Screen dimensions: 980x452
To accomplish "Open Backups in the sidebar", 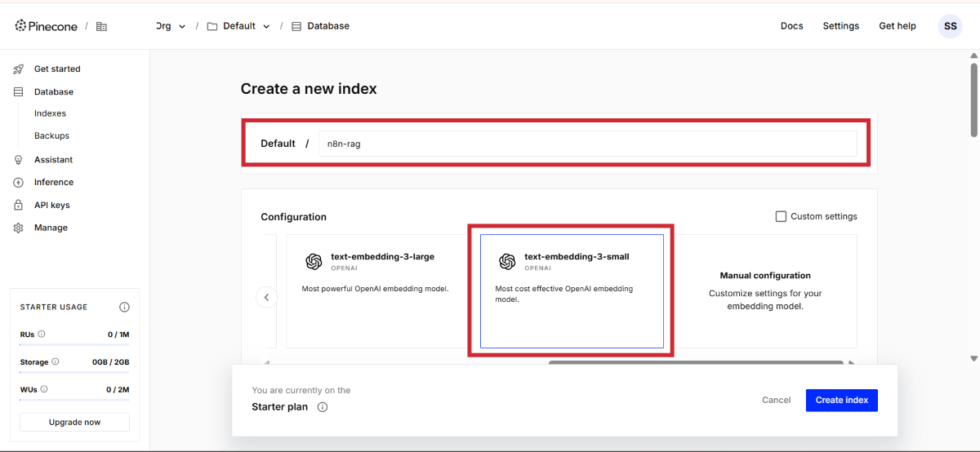I will [x=51, y=135].
